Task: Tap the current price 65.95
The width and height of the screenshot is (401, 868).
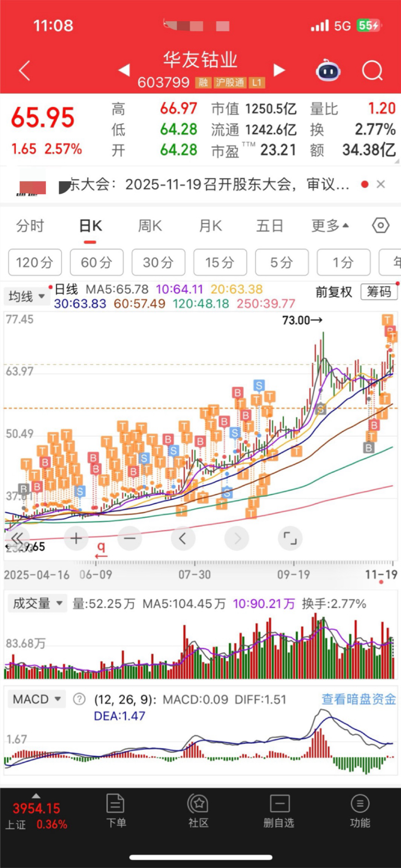Action: click(x=43, y=117)
